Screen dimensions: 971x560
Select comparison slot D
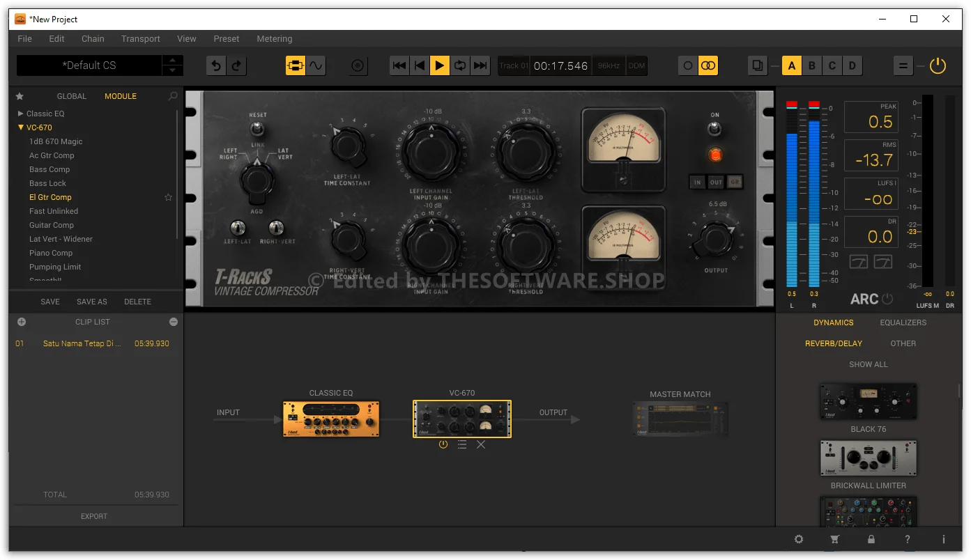pos(852,65)
